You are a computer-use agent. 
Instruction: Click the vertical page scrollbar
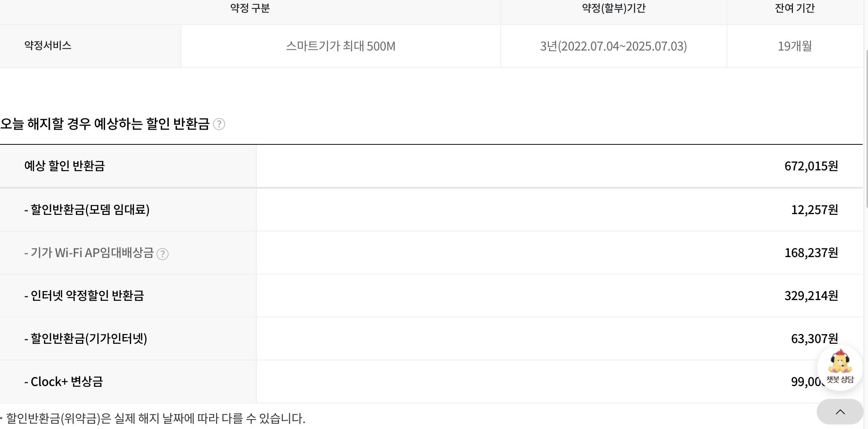tap(866, 128)
